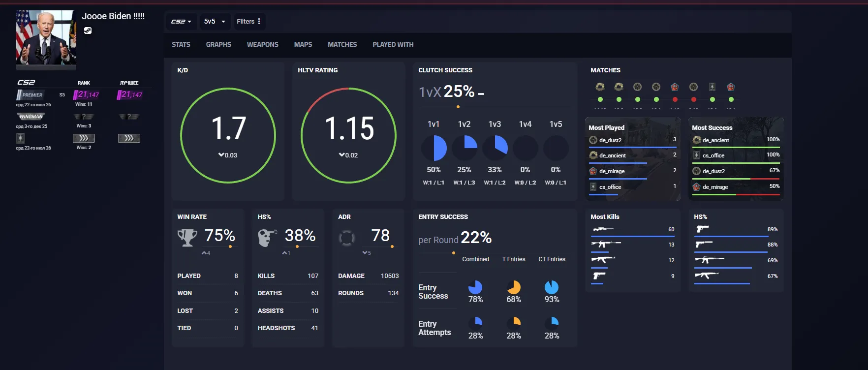Click the "W:1 / L:3" text under 1v2
This screenshot has height=370, width=868.
tap(464, 183)
